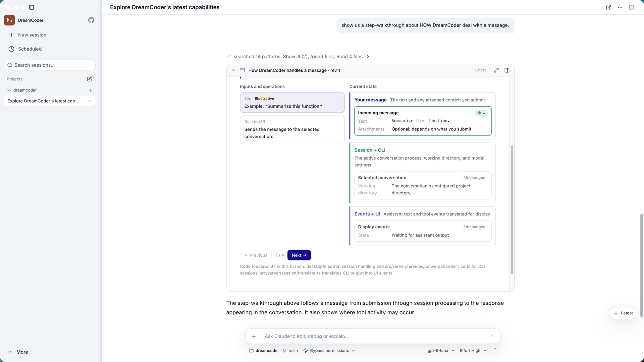644x362 pixels.
Task: Open the Bypass permissions dropdown
Action: 329,351
